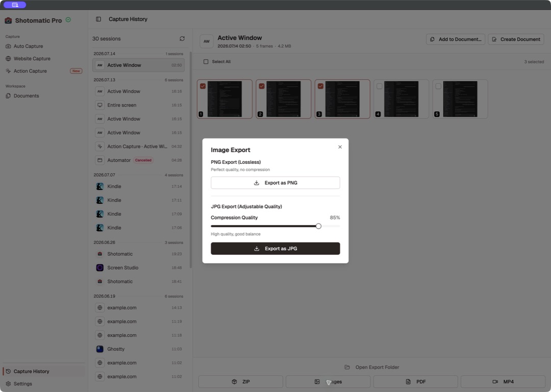Select example.com session at 11:19

pos(138,322)
